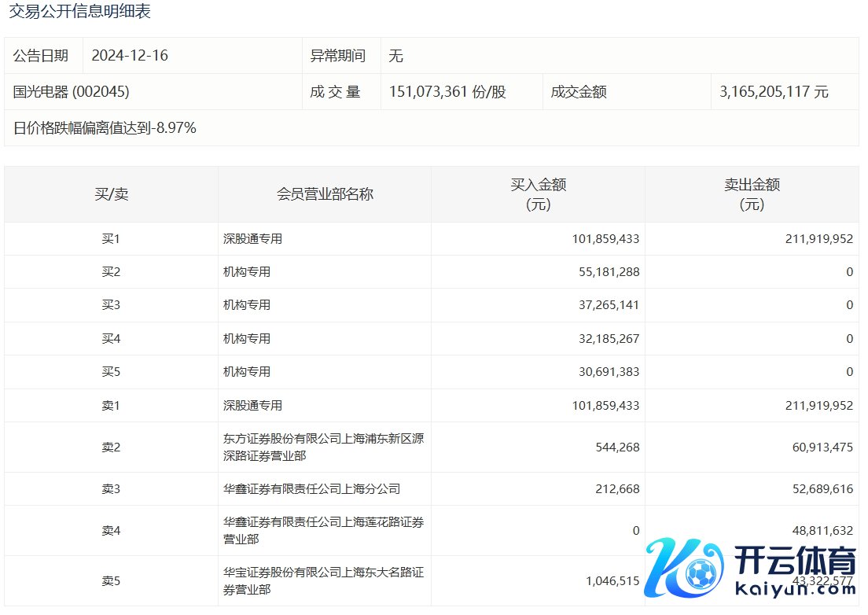Screen dimensions: 868x615
Task: Click buy amount 37,265,141 in 买3 row
Action: 606,305
